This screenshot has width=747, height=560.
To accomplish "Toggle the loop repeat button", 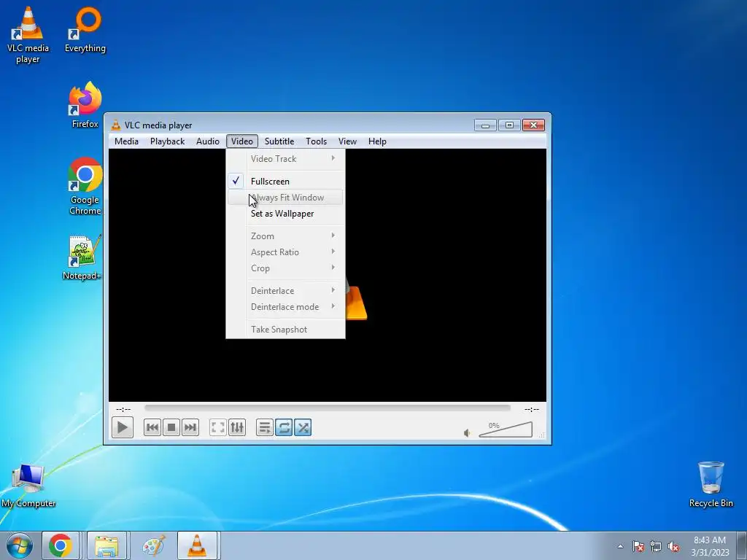I will (284, 427).
